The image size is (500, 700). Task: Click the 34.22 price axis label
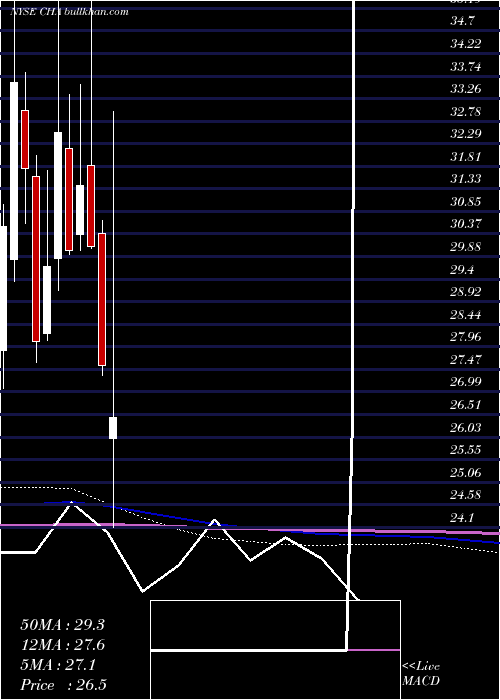(465, 44)
